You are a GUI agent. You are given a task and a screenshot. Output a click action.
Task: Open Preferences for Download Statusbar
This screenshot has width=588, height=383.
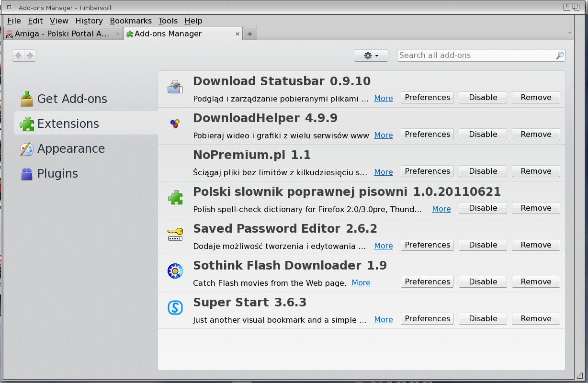pos(428,98)
